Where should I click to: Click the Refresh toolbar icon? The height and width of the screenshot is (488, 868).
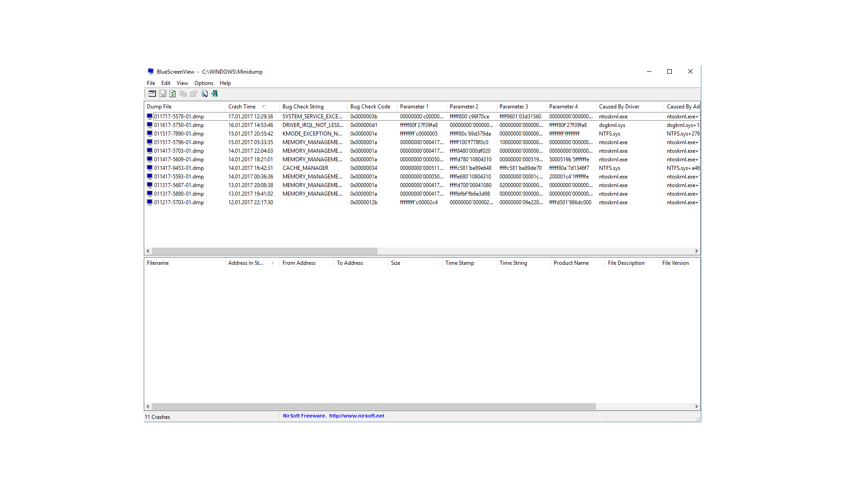(173, 94)
